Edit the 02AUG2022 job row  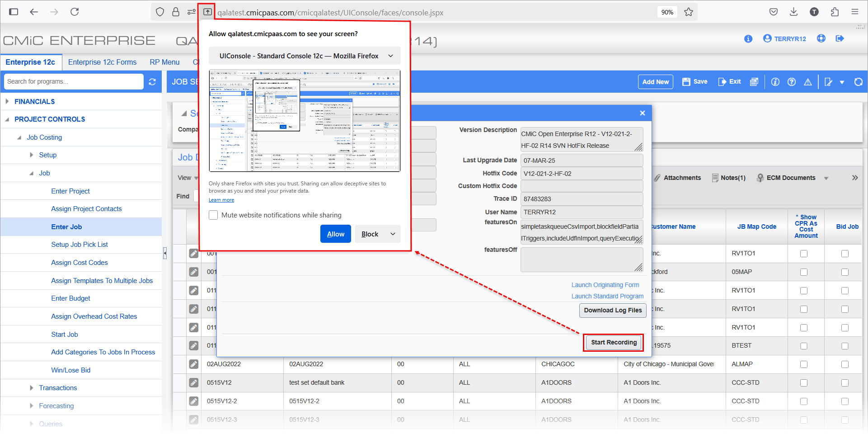194,364
